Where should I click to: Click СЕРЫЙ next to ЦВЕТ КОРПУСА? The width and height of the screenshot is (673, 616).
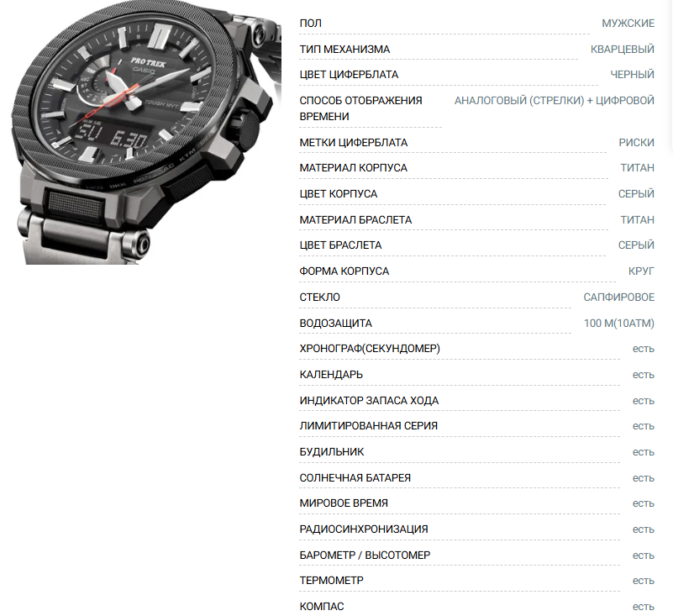pyautogui.click(x=636, y=194)
